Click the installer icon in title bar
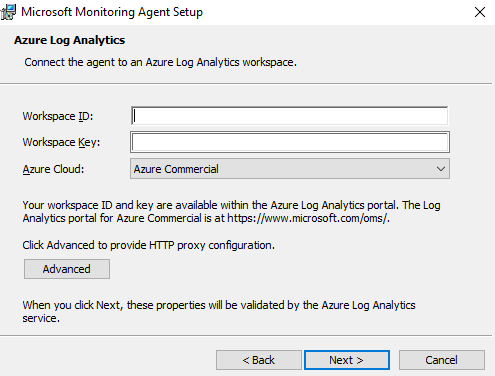495x376 pixels. tap(8, 12)
